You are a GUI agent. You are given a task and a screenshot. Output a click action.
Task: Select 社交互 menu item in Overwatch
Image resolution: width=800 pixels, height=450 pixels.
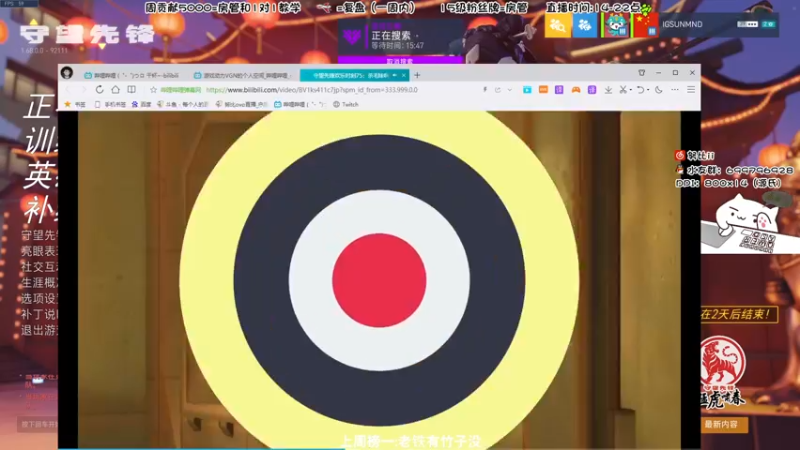pos(39,267)
